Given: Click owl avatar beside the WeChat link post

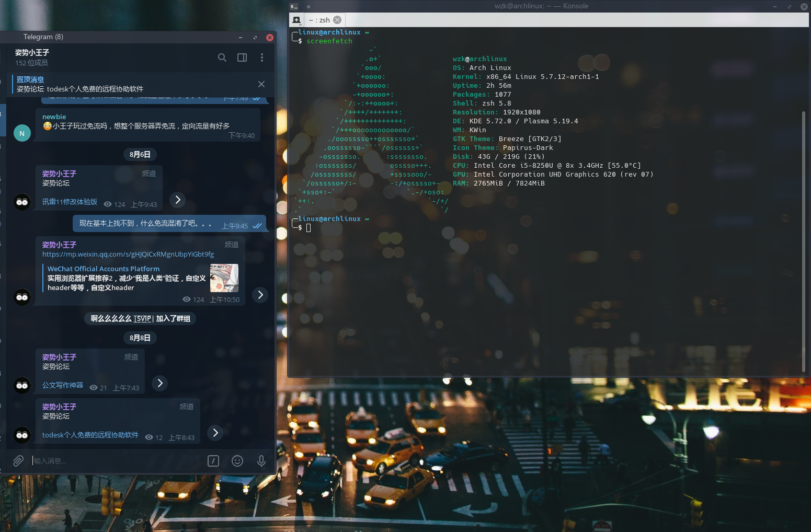Looking at the screenshot, I should click(22, 297).
